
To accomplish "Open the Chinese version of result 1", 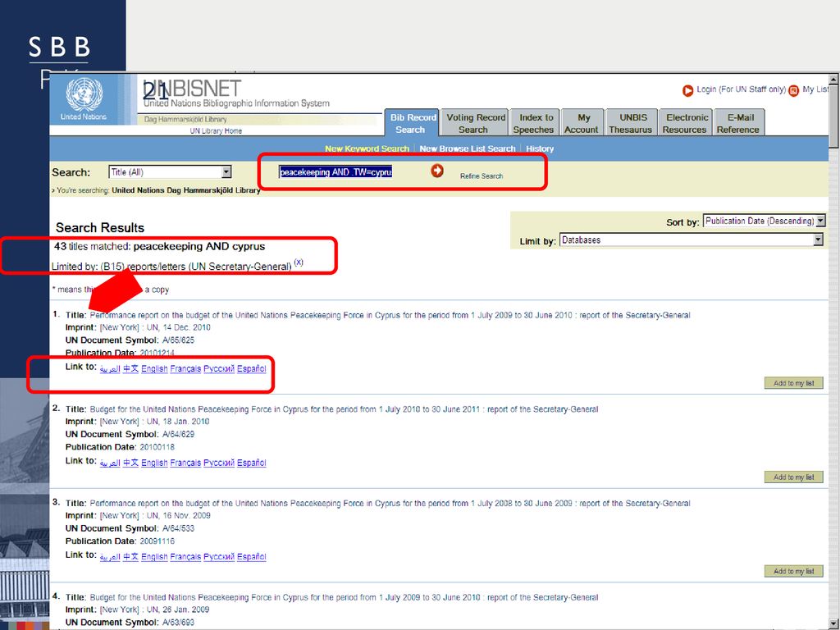I will pyautogui.click(x=130, y=368).
